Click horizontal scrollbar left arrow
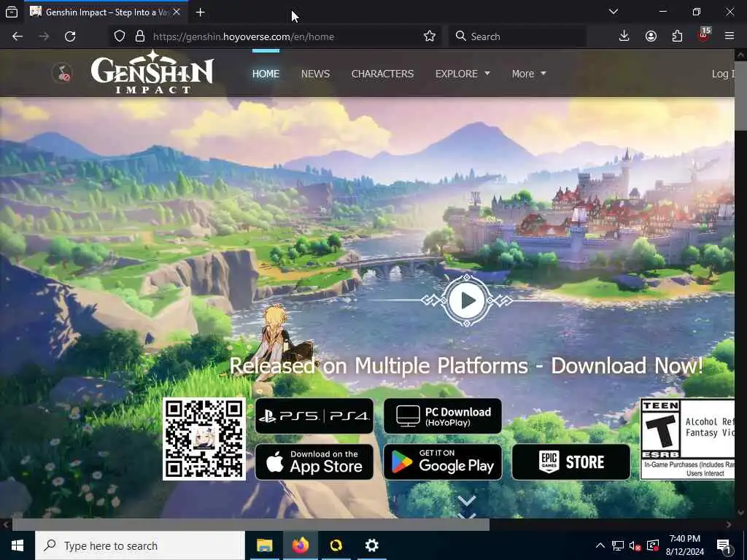 coord(5,524)
